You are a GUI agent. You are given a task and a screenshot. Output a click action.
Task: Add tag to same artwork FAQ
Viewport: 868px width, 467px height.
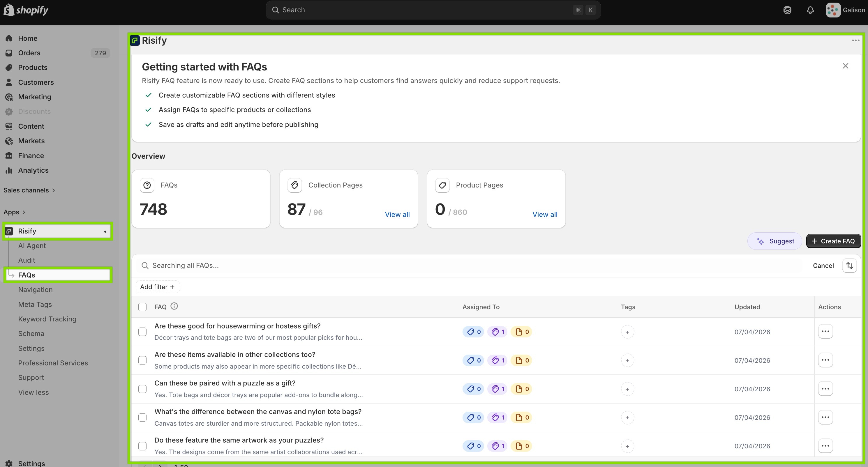[627, 446]
